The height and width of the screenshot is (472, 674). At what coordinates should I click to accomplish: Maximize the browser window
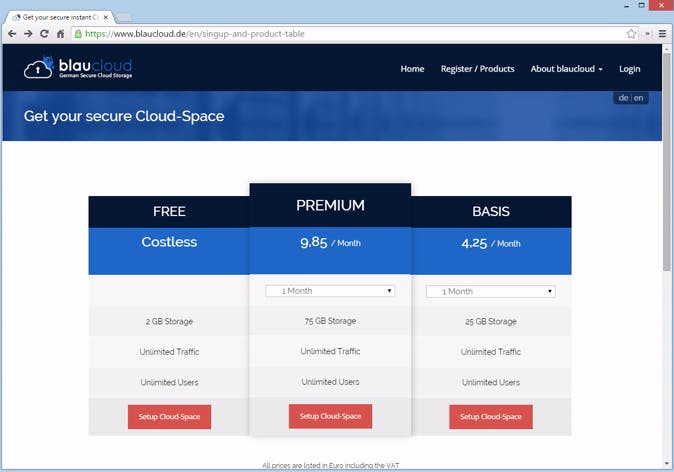[x=641, y=6]
